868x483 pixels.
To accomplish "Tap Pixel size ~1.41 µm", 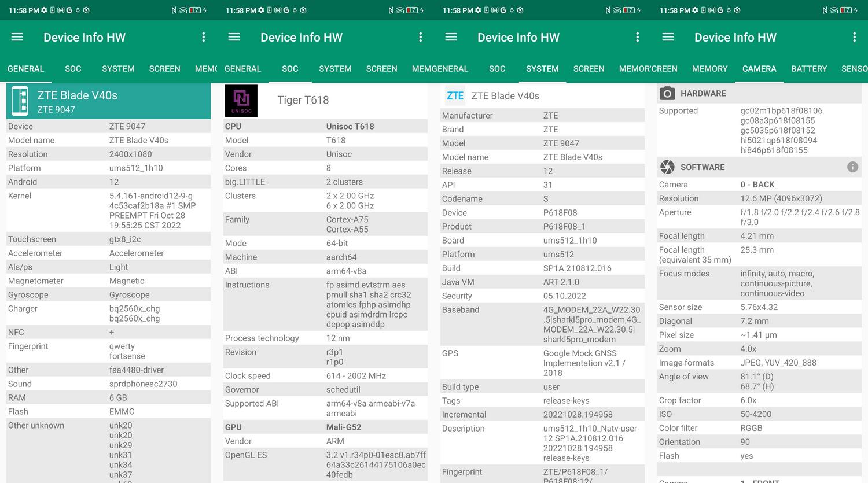I will 759,335.
